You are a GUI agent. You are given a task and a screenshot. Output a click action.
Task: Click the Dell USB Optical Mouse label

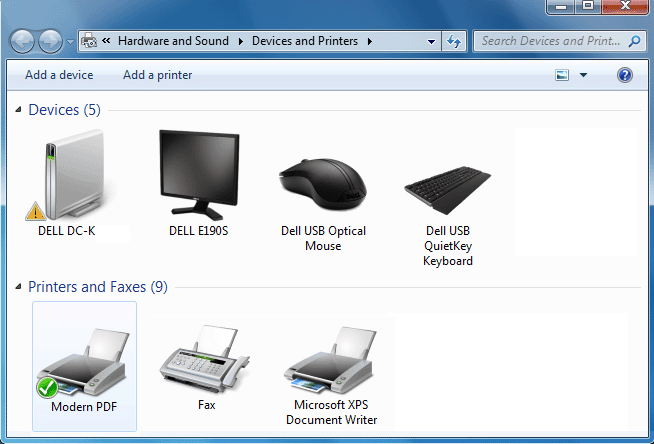pos(323,238)
